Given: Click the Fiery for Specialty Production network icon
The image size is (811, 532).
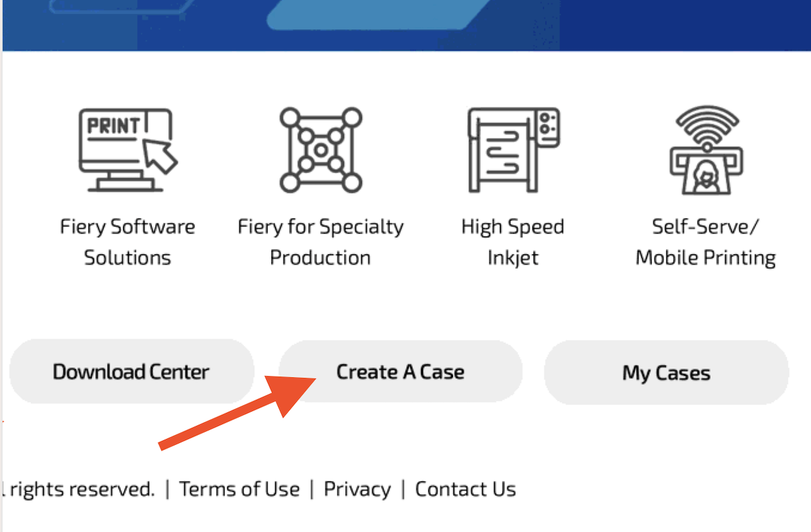Looking at the screenshot, I should 320,150.
